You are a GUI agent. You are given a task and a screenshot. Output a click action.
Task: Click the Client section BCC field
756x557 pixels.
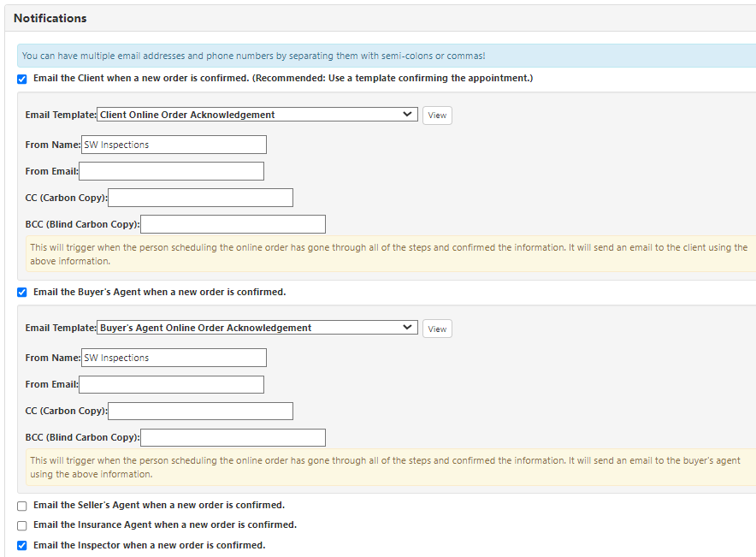point(233,224)
